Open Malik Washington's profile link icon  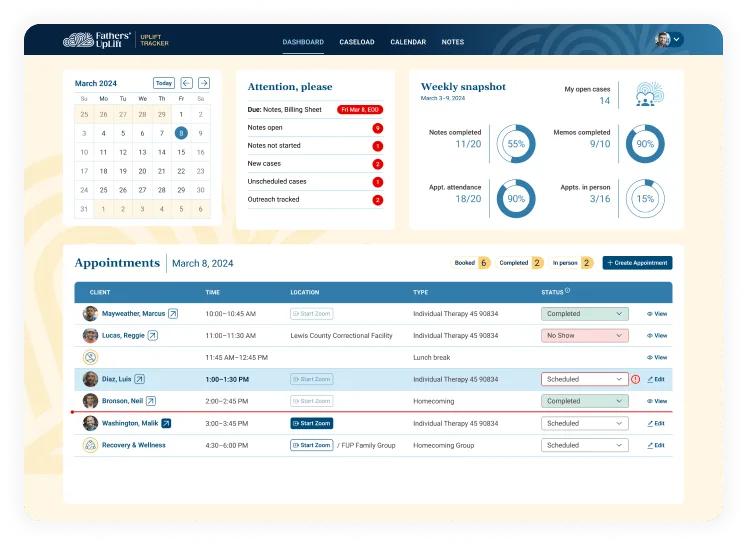[x=166, y=423]
